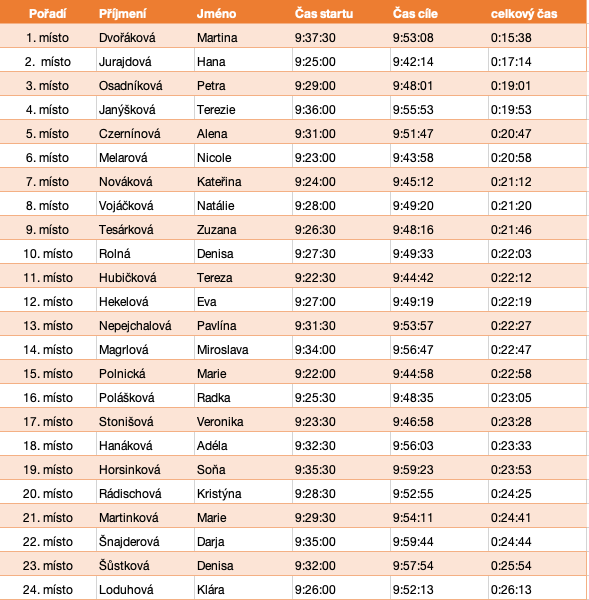Screen dimensions: 589x600
Task: Select the Příjmení column header
Action: 145,13
